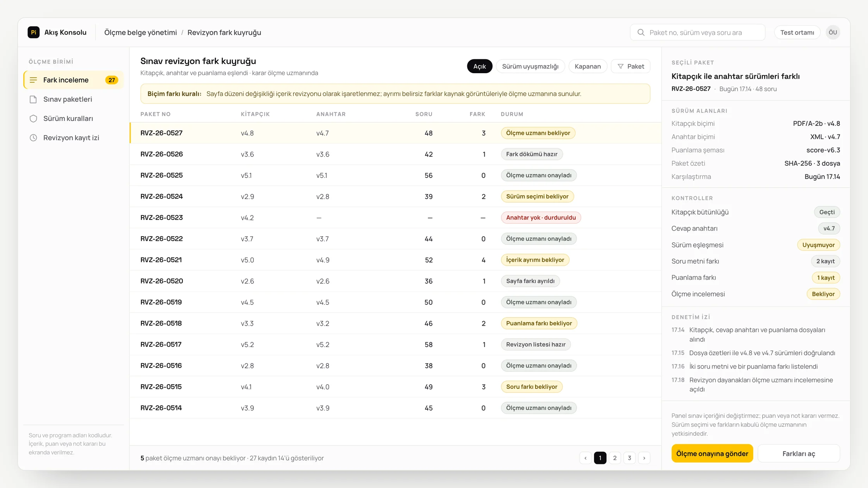Image resolution: width=868 pixels, height=488 pixels.
Task: Click '1 kayıt' badge for Puanlama farkı
Action: [x=826, y=278]
